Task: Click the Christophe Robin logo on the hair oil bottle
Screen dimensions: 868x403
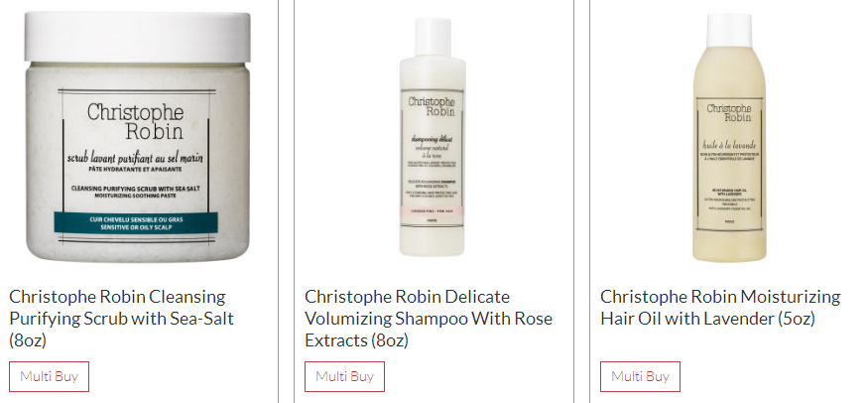Action: [x=729, y=112]
